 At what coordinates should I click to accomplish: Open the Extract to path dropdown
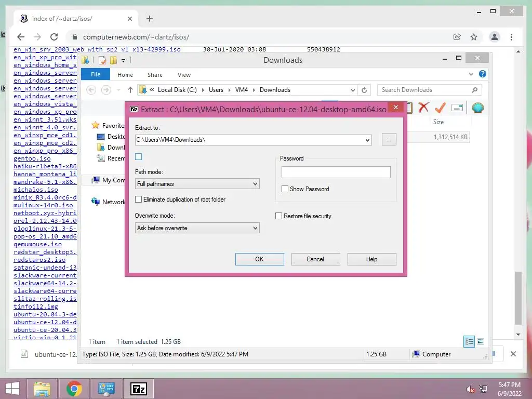367,140
